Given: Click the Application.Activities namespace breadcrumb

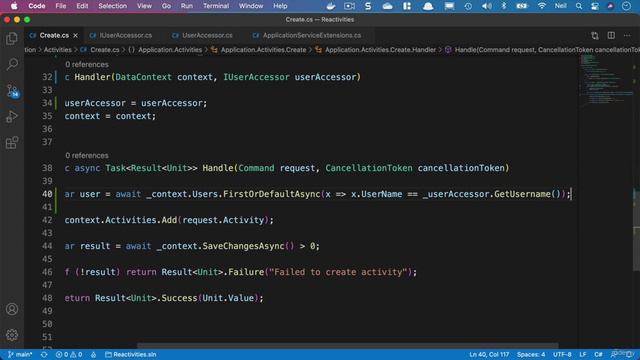Looking at the screenshot, I should tap(165, 50).
